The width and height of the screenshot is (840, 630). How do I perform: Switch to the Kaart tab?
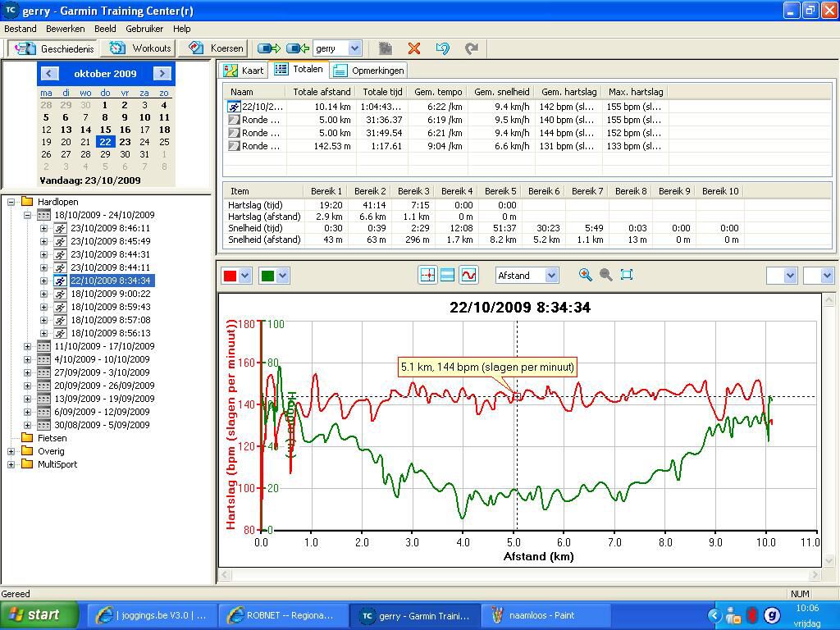click(244, 71)
